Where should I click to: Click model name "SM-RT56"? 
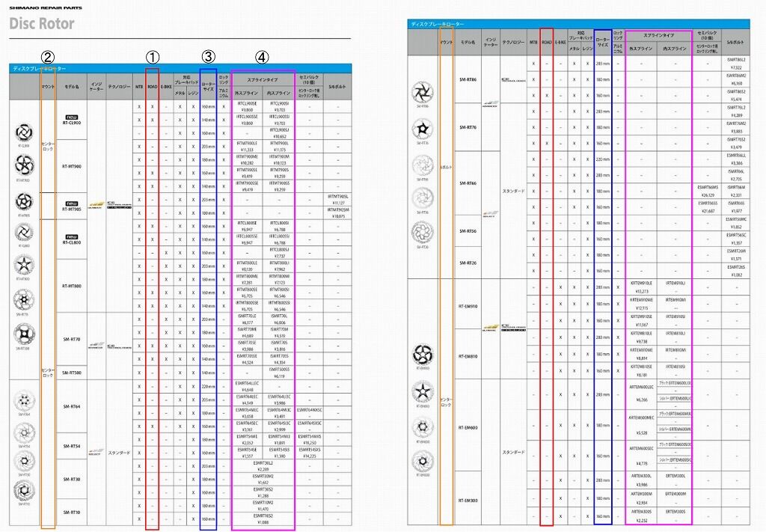468,231
